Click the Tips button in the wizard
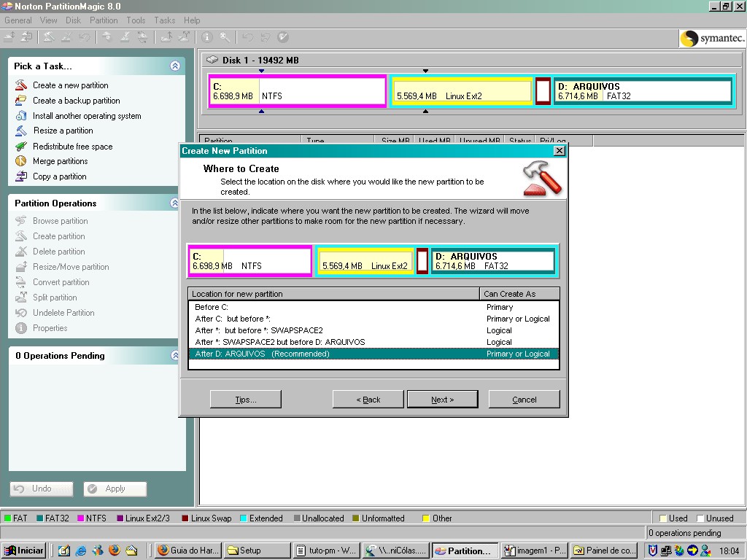Viewport: 747px width, 560px height. pos(246,400)
